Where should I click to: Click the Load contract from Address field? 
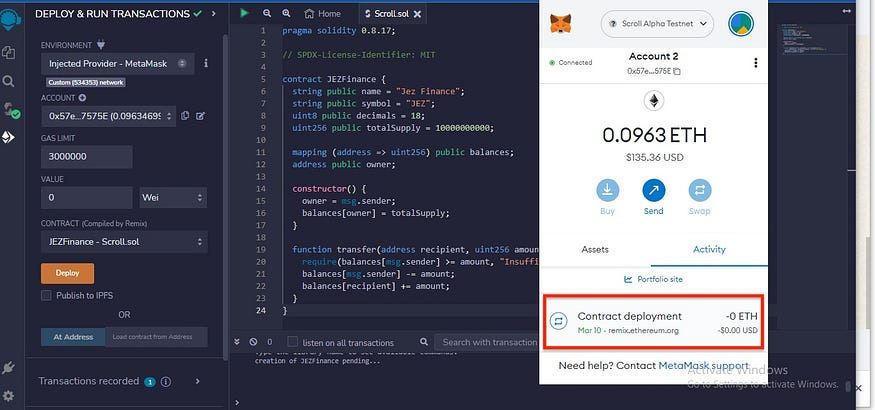(x=156, y=337)
